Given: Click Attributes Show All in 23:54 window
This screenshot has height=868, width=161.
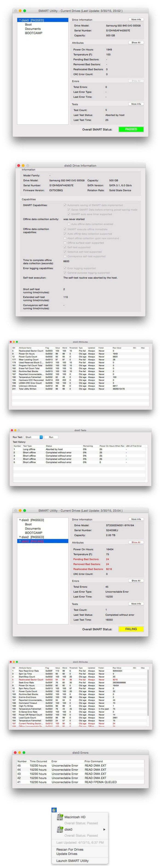Looking at the screenshot, I should (x=136, y=542).
